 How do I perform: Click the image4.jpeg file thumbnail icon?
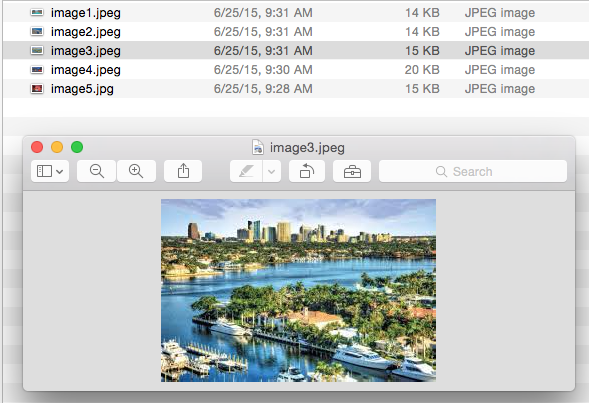tap(37, 69)
